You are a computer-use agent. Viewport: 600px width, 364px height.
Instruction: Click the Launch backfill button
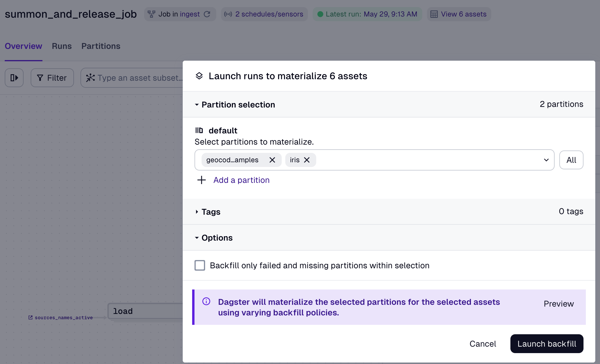click(547, 344)
